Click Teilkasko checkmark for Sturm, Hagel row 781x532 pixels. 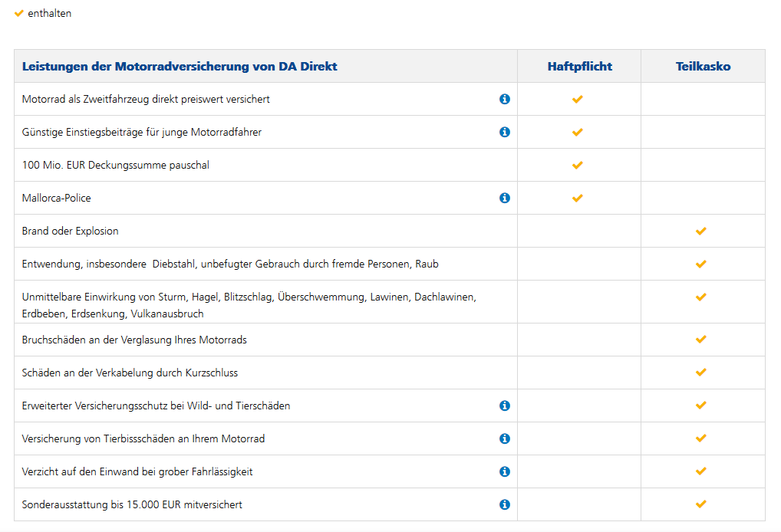[700, 297]
